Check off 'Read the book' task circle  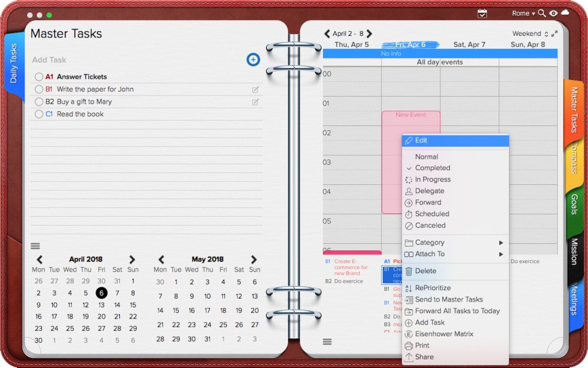point(39,114)
